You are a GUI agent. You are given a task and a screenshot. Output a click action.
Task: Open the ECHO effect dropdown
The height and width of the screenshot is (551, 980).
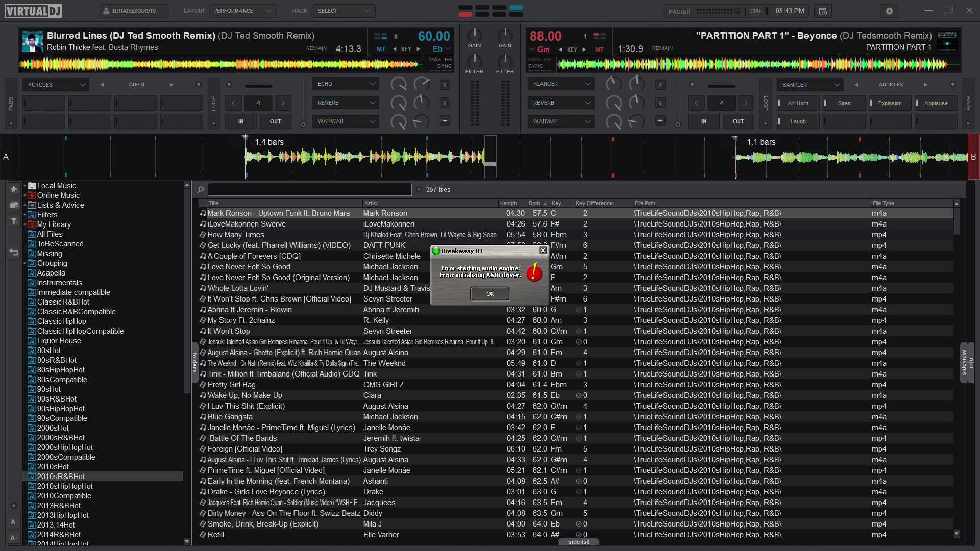pos(346,84)
